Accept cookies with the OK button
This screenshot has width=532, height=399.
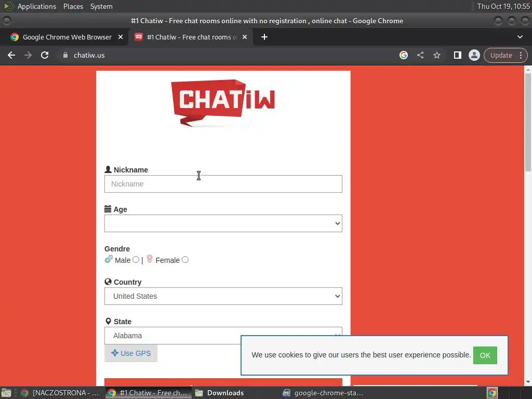click(485, 355)
